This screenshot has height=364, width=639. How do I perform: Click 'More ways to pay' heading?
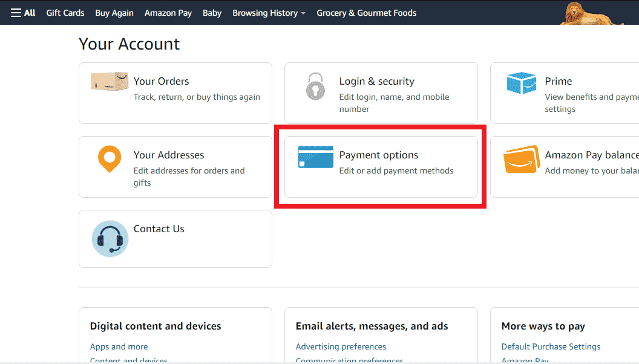coord(543,326)
